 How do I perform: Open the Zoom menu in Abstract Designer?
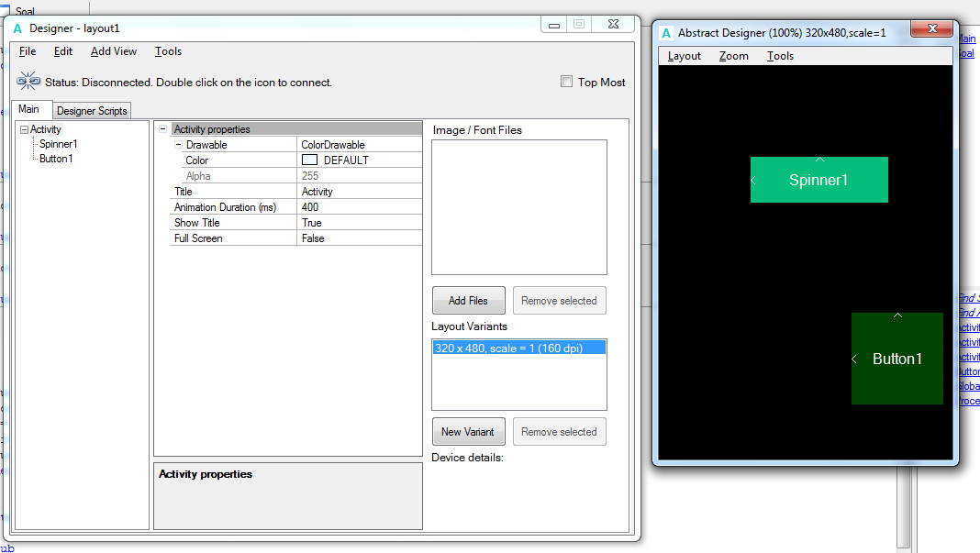click(x=733, y=56)
